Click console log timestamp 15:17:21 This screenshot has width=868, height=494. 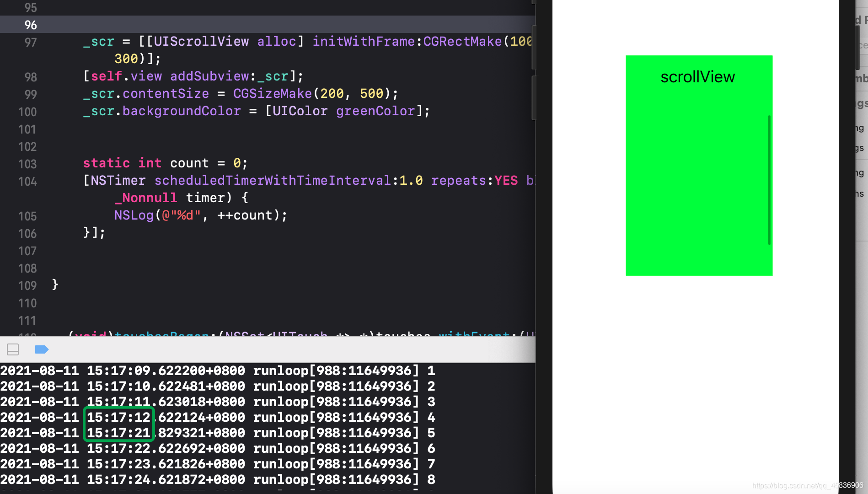118,433
